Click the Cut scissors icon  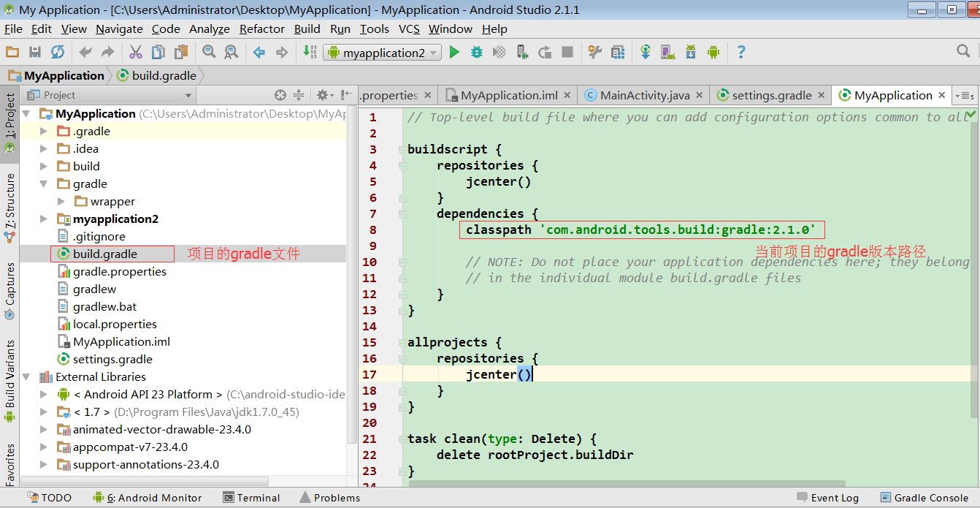point(136,53)
